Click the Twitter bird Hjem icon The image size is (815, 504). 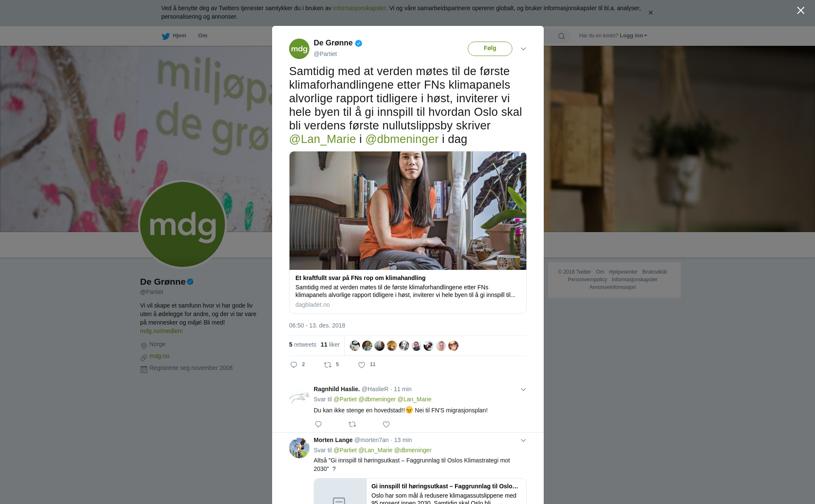166,36
